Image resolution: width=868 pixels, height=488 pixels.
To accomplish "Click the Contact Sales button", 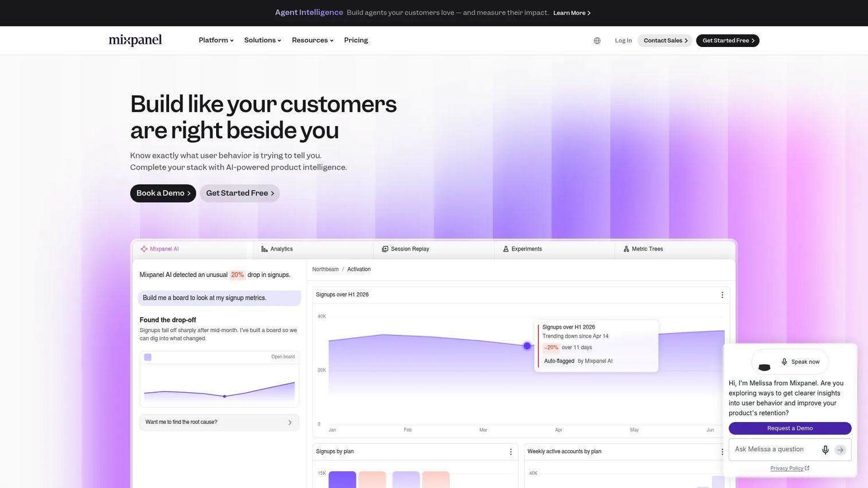I will point(665,41).
